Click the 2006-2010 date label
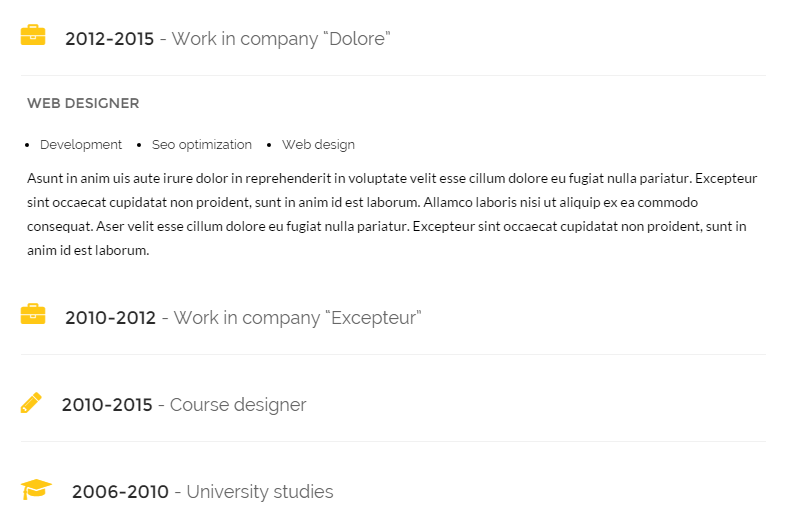The image size is (794, 527). [120, 492]
